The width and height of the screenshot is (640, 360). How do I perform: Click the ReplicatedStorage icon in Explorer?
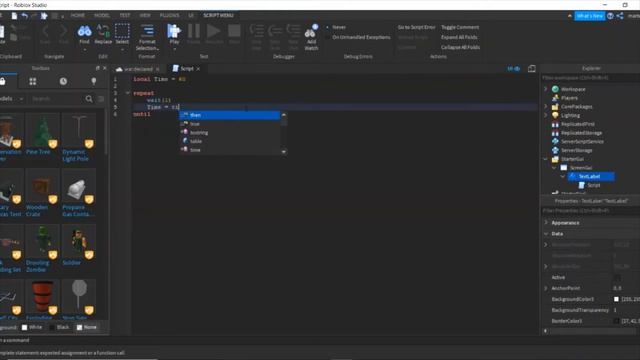point(555,133)
